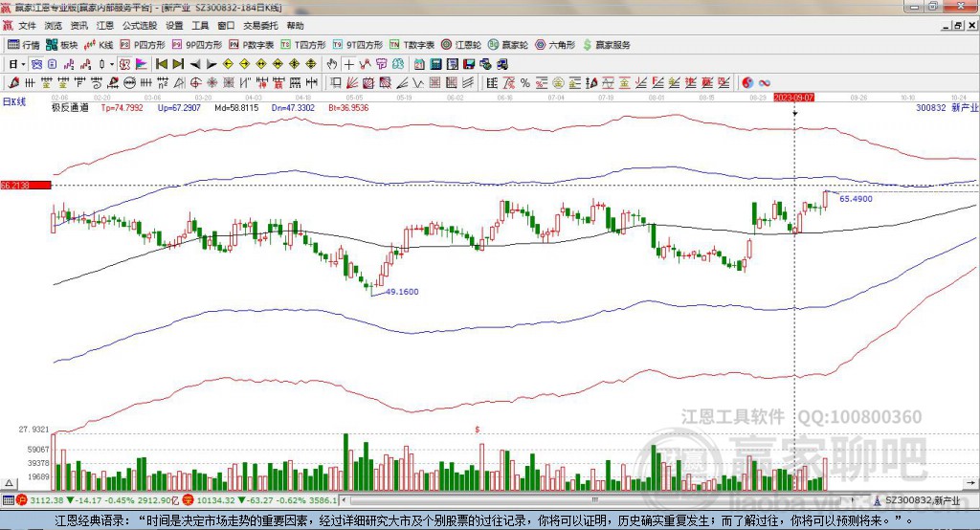This screenshot has width=980, height=530.
Task: Open the 行情 market quotes view
Action: pos(24,45)
